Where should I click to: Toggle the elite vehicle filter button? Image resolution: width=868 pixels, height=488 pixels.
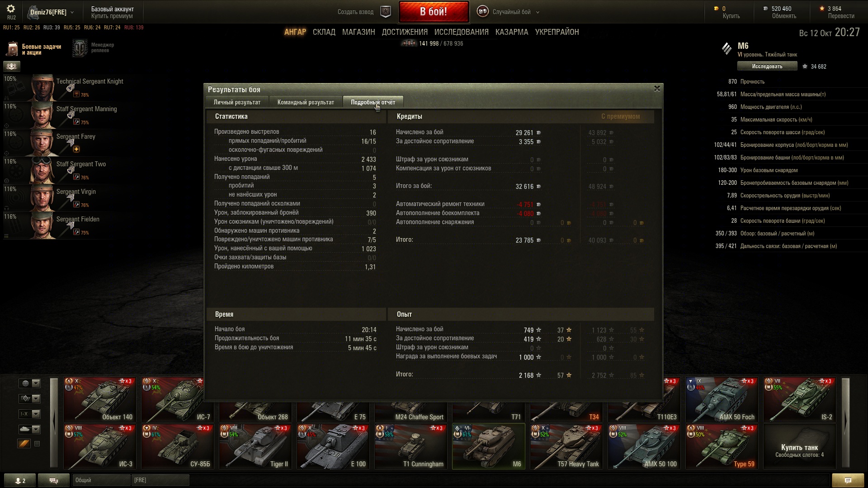24,444
